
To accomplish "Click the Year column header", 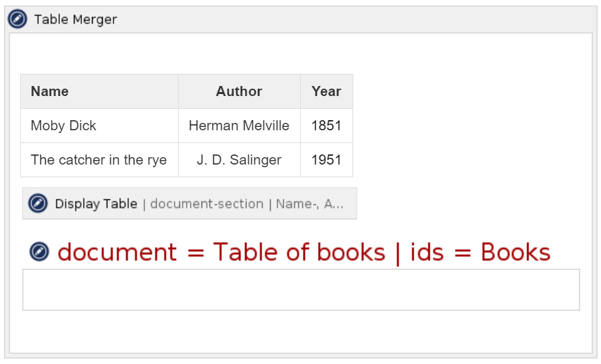I will coord(326,91).
